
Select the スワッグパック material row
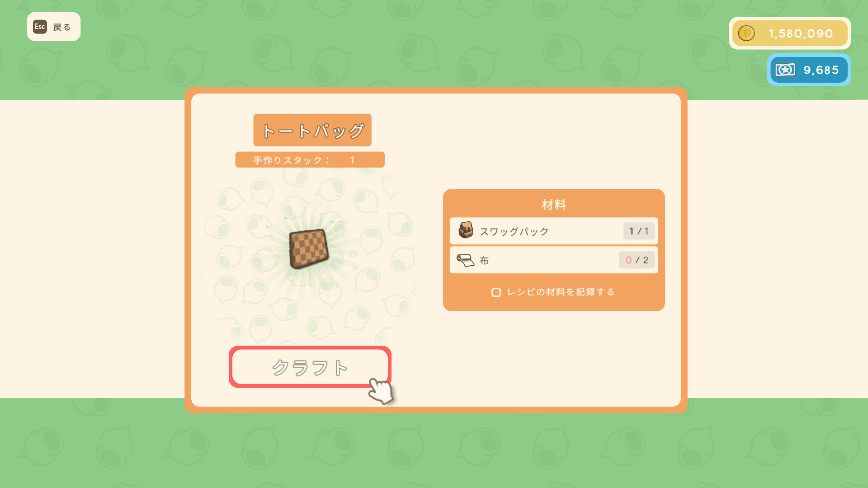coord(554,231)
